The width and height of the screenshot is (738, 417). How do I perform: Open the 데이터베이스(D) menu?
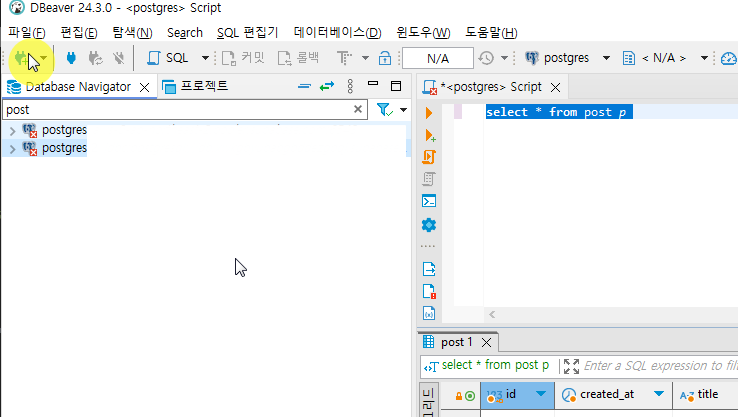(x=337, y=32)
